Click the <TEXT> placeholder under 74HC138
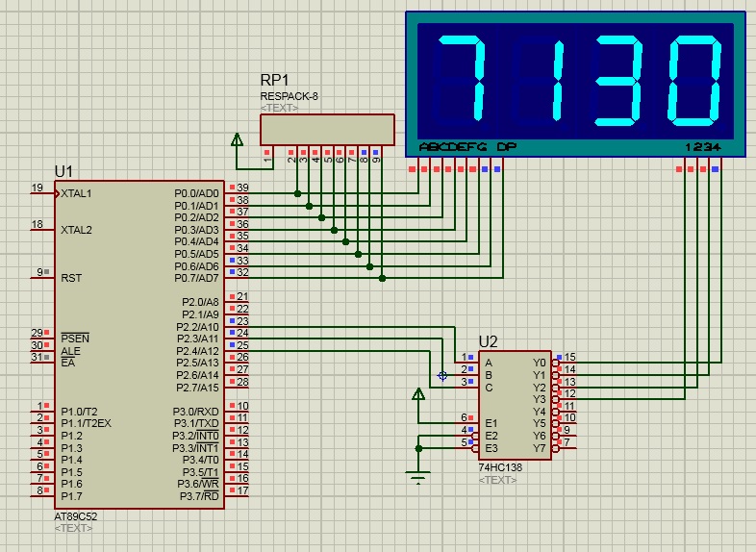 click(497, 480)
